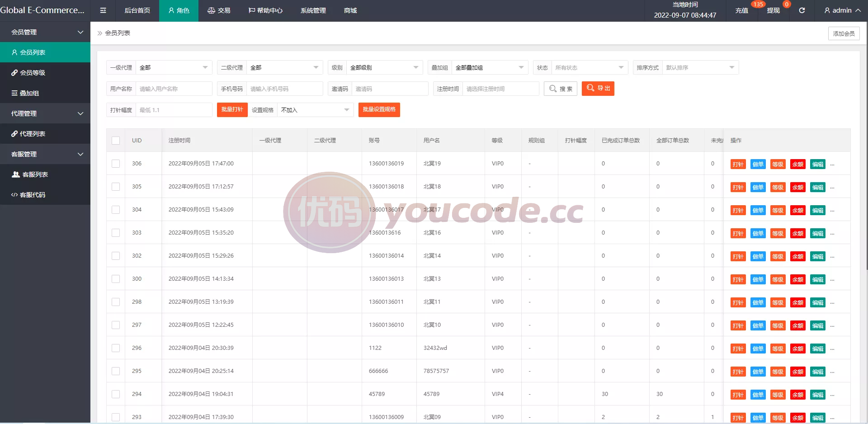Open the 状态 status dropdown
Screen dimensions: 868x424
pos(590,67)
